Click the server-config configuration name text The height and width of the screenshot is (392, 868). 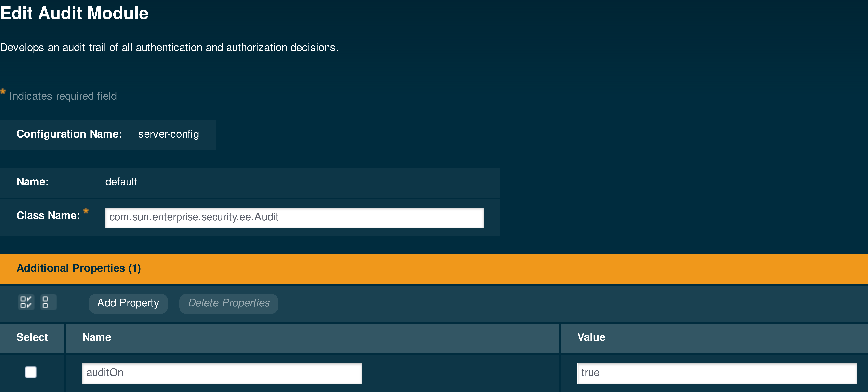[x=169, y=134]
